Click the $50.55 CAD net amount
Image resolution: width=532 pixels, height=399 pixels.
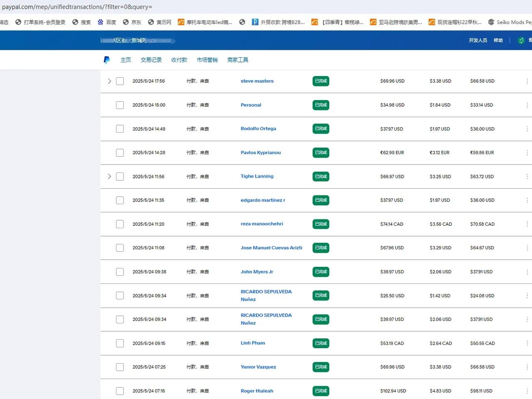[483, 343]
